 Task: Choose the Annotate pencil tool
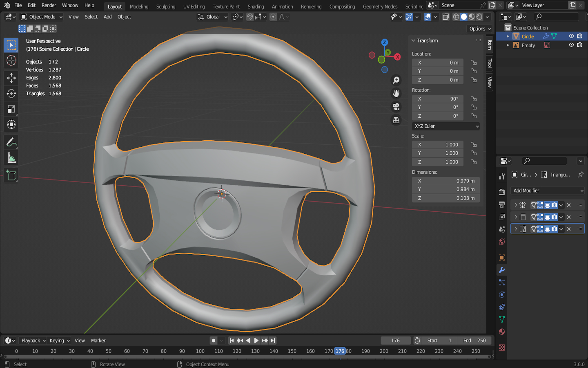[x=11, y=142]
